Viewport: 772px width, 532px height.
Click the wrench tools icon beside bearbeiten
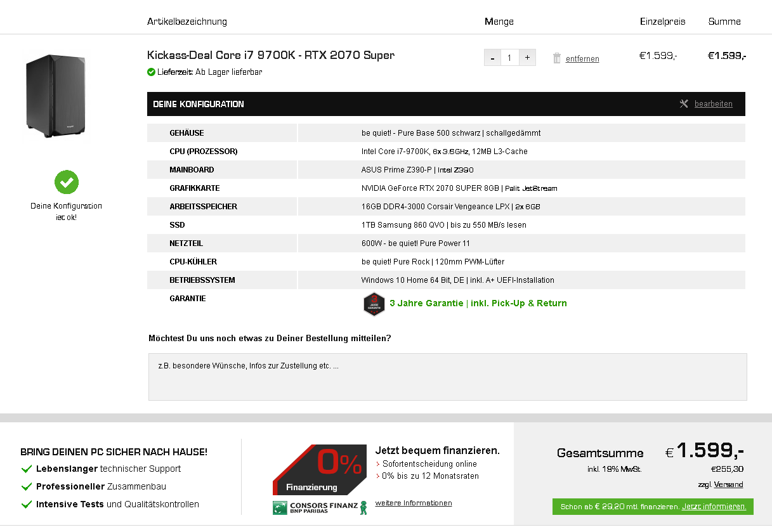pos(684,104)
